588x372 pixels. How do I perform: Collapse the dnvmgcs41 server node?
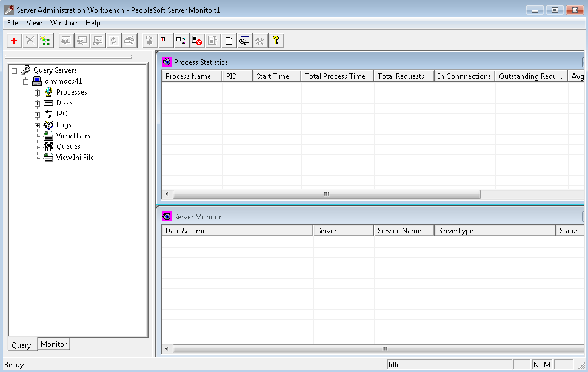26,82
